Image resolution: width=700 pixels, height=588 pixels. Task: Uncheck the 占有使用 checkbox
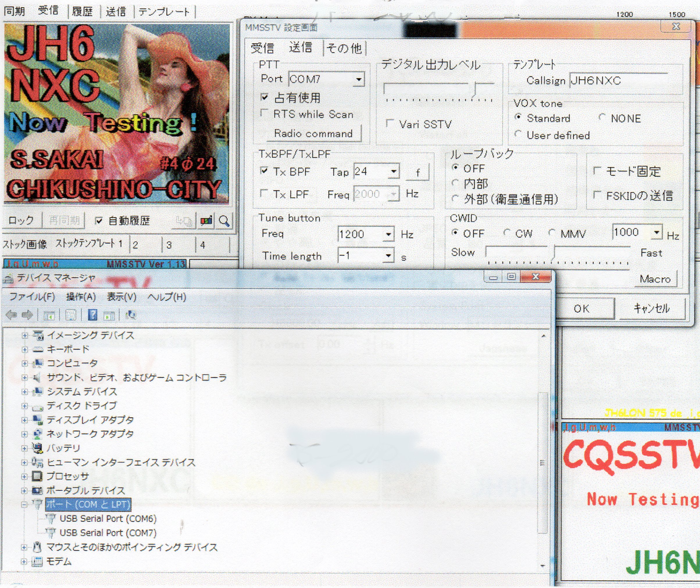(264, 97)
